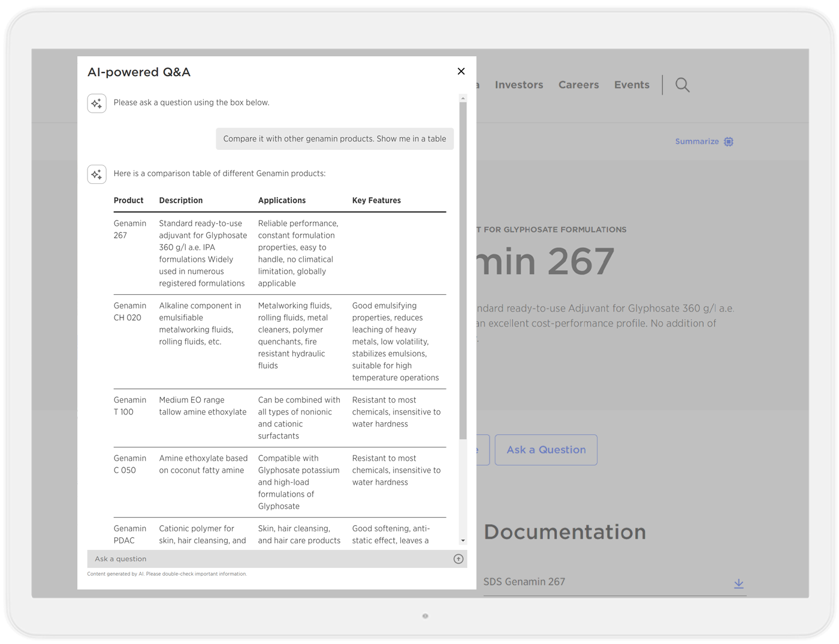
Task: Click the 'Cationic polymer for skin' description cell
Action: pyautogui.click(x=203, y=534)
